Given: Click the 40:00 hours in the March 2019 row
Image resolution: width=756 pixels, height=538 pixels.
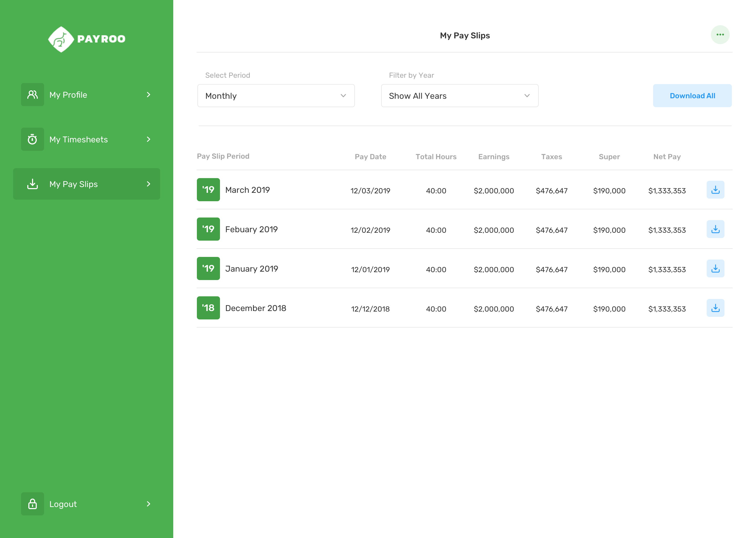Looking at the screenshot, I should click(436, 191).
